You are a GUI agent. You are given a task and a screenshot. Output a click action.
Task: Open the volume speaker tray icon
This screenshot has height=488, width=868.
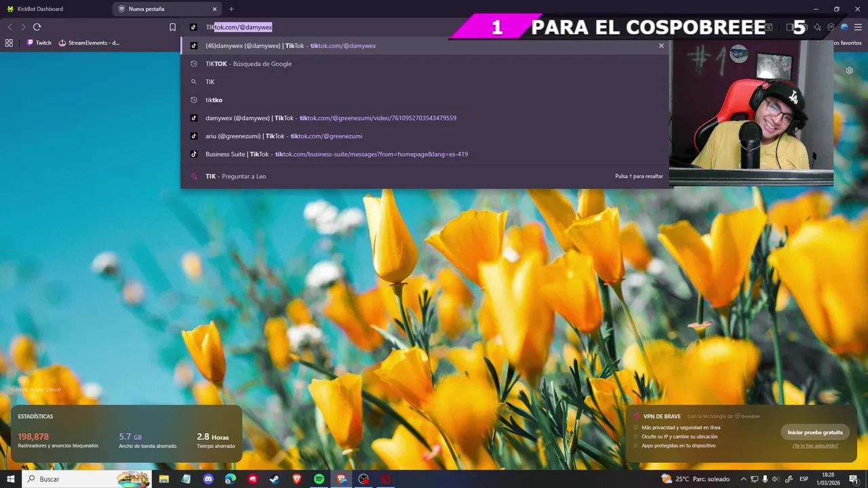776,479
